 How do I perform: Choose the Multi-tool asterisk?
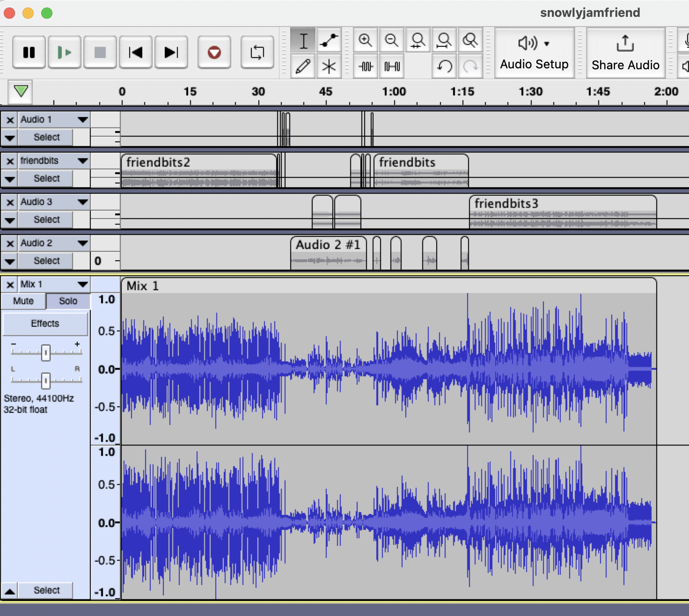click(x=329, y=66)
